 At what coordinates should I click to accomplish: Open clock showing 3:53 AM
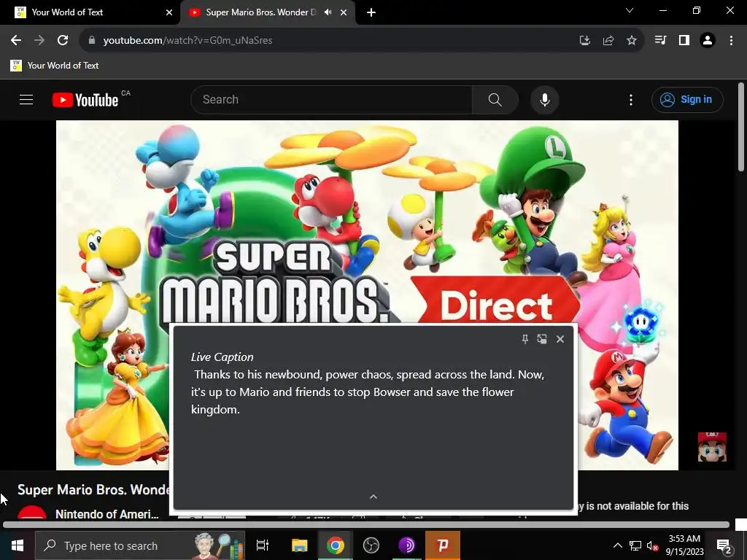684,545
